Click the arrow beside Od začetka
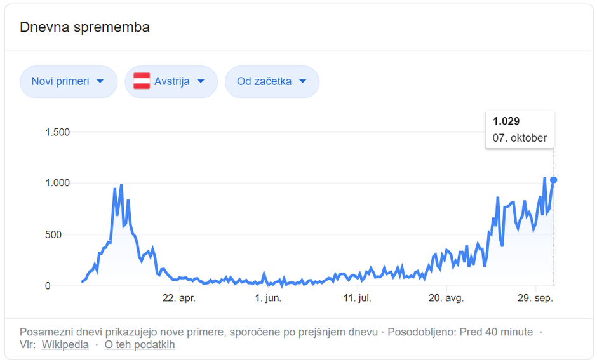Screen dimensions: 597x364 point(302,81)
